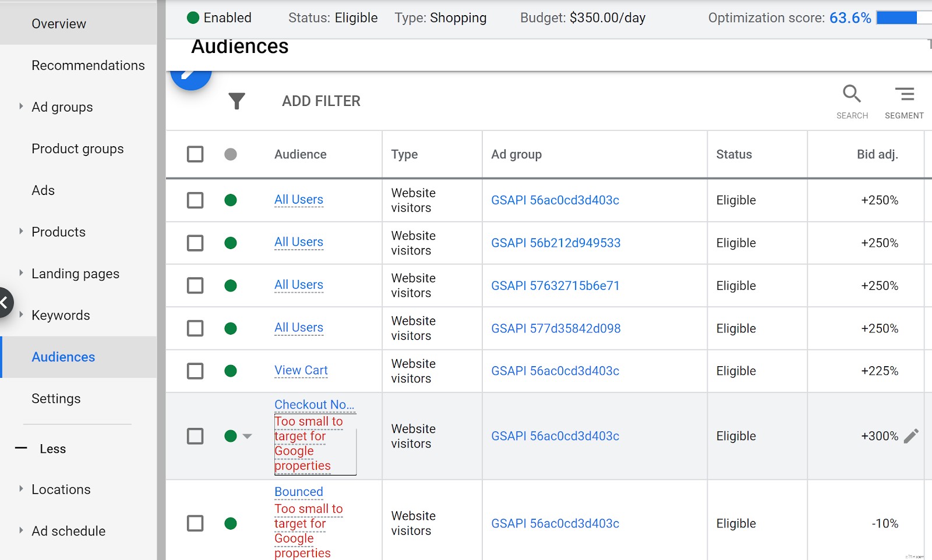932x560 pixels.
Task: Check the View Cart row checkbox
Action: click(x=195, y=371)
